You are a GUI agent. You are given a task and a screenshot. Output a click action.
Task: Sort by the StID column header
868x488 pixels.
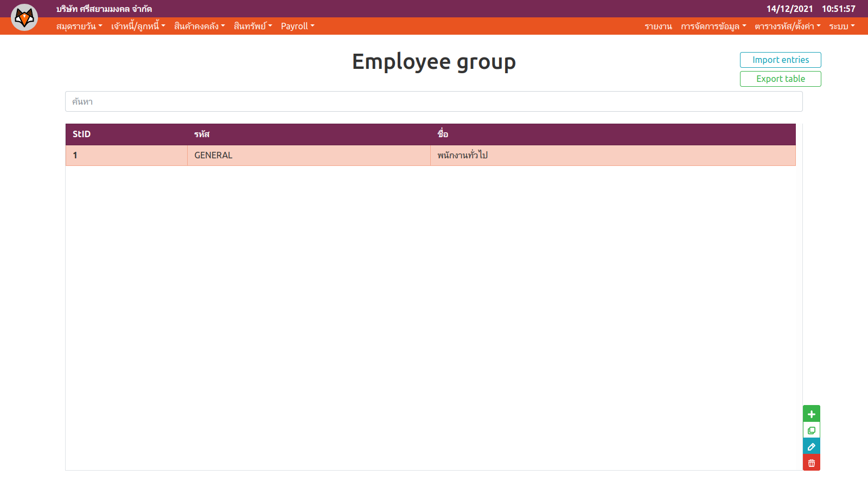[x=82, y=134]
